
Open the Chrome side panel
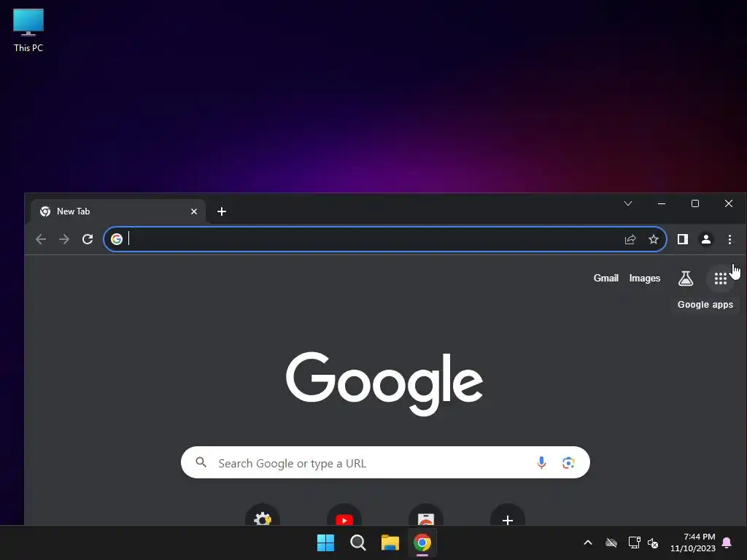[x=683, y=239]
